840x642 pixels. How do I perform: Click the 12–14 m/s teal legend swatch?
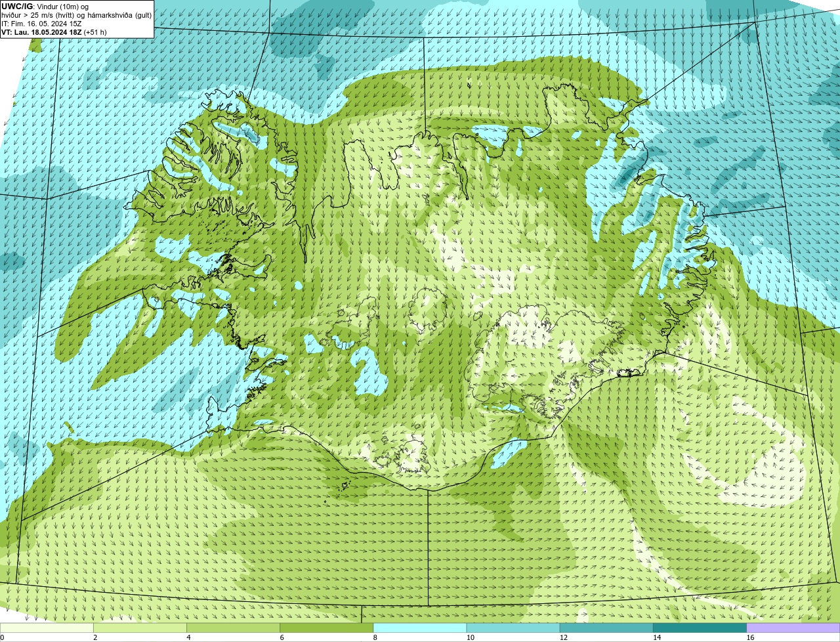pos(606,628)
